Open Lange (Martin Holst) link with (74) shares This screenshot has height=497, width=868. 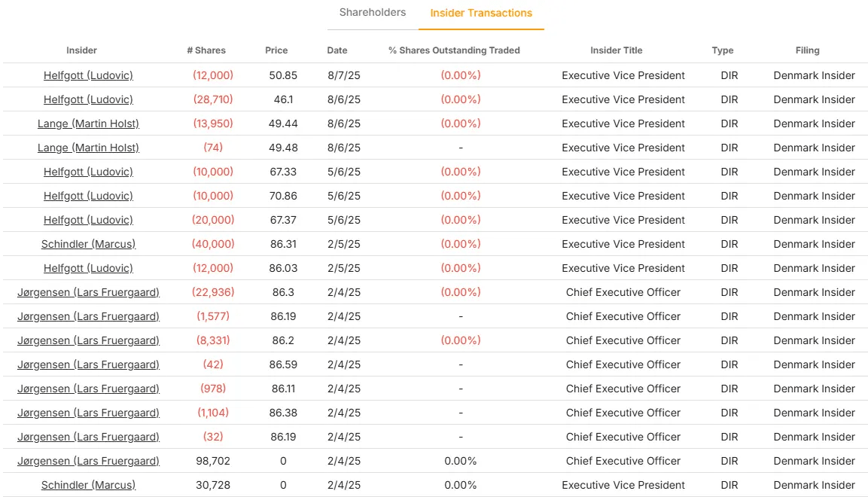click(x=88, y=148)
